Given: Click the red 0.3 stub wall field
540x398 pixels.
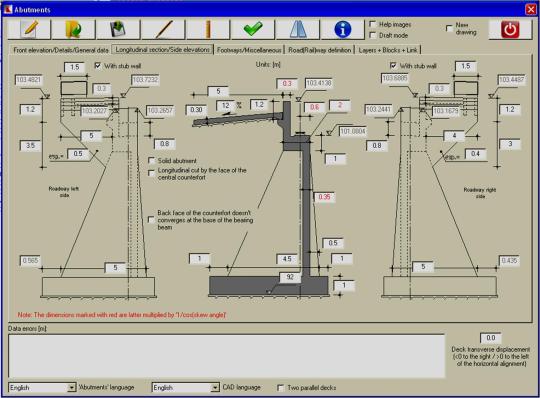Looking at the screenshot, I should coord(287,83).
